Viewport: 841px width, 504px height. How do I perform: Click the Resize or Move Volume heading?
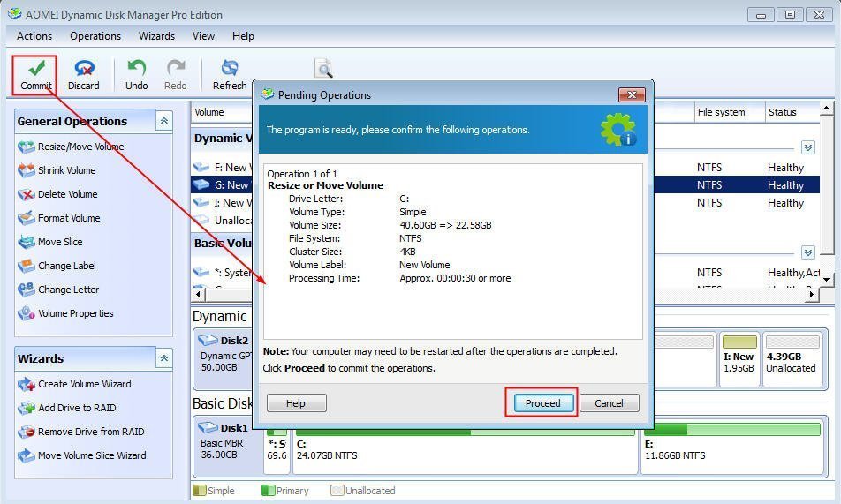tap(326, 185)
